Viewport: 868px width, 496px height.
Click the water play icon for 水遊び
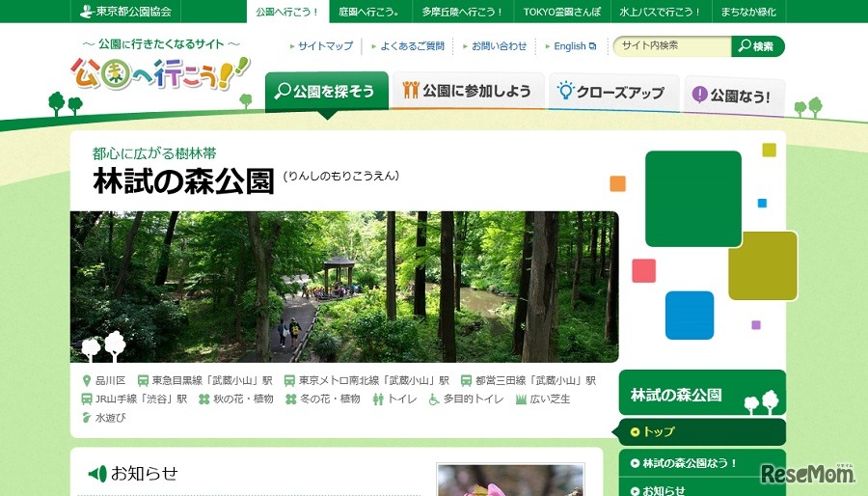tap(87, 418)
